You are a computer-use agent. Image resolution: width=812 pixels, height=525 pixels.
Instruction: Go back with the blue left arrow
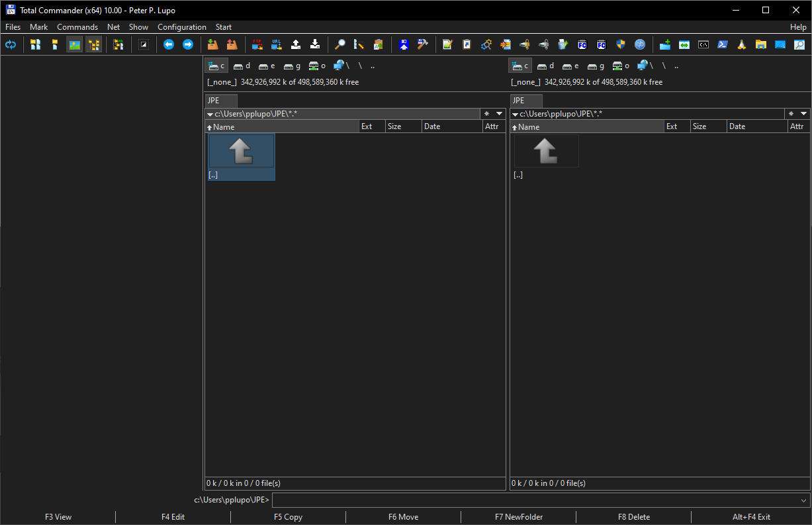[169, 44]
